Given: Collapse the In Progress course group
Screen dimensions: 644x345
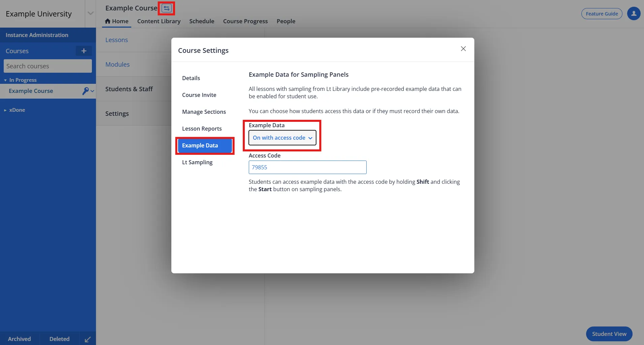Looking at the screenshot, I should point(5,80).
